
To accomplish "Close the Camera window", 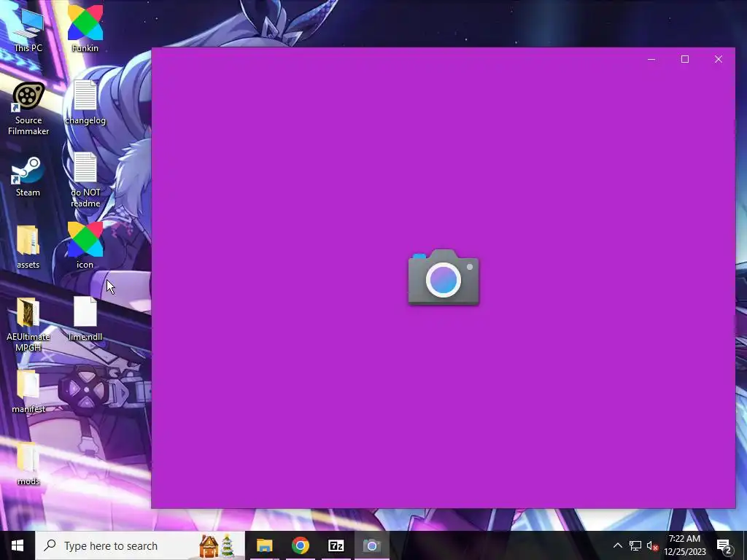I will [719, 59].
